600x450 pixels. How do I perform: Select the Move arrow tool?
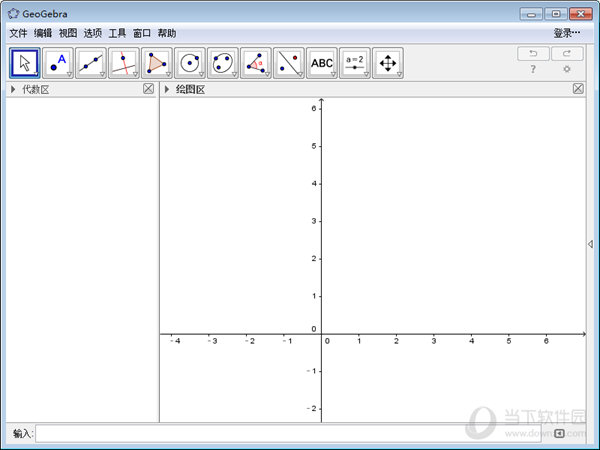click(x=24, y=63)
